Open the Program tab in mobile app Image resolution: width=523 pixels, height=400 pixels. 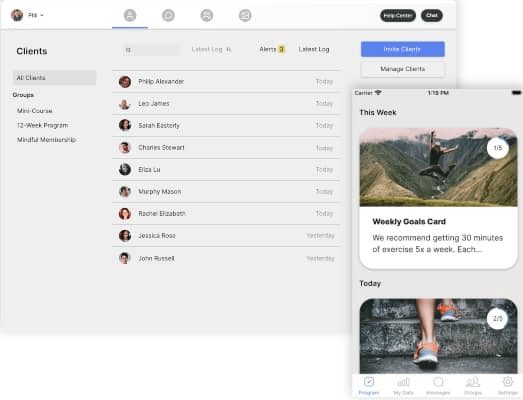tap(369, 386)
